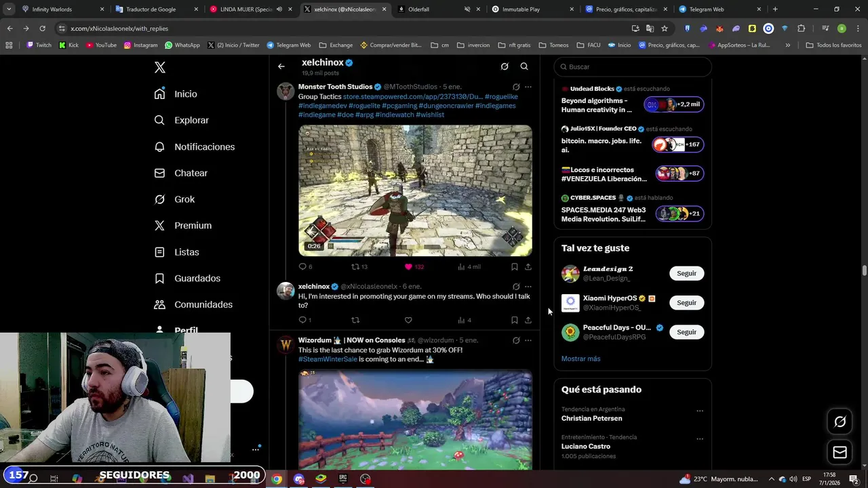Click Mostrar más under Tal vez te guste

click(x=580, y=359)
